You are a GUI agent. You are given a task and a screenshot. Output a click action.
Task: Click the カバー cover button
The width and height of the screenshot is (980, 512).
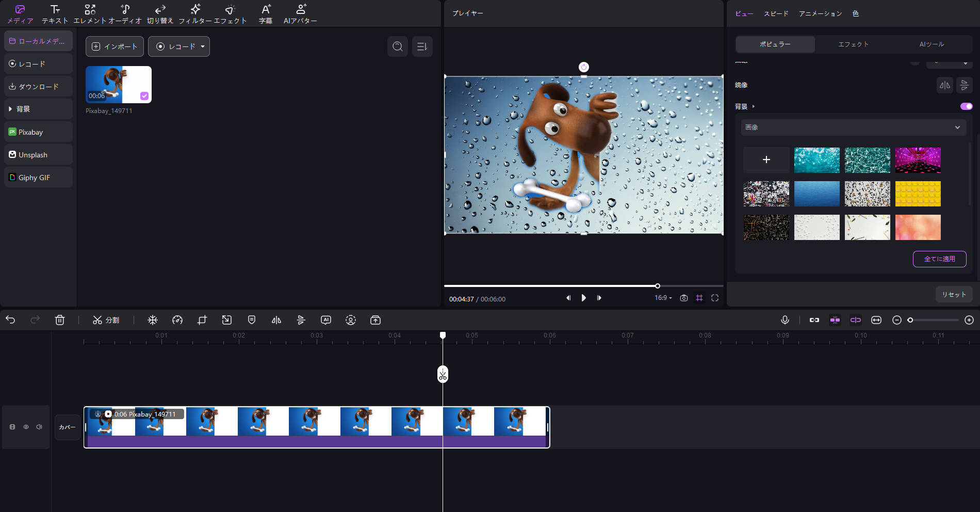(68, 427)
